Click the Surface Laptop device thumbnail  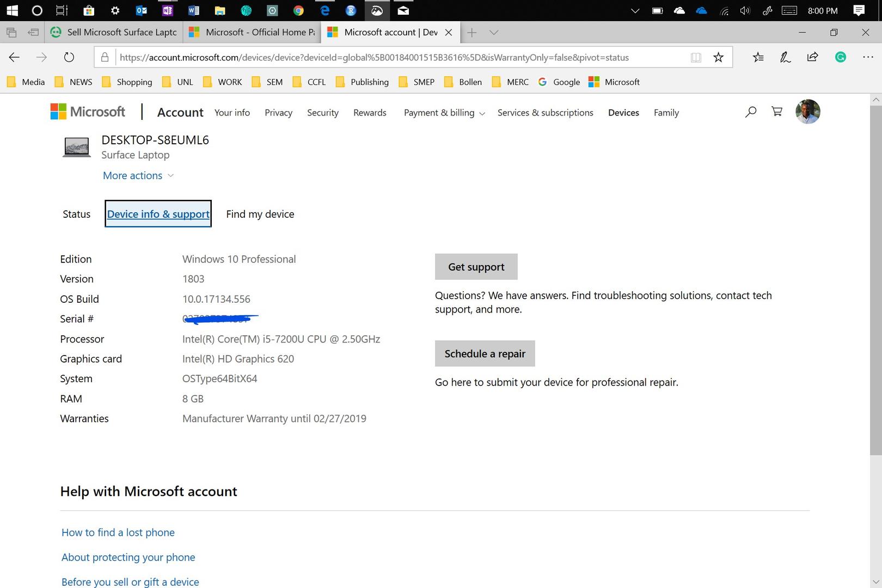click(x=77, y=147)
